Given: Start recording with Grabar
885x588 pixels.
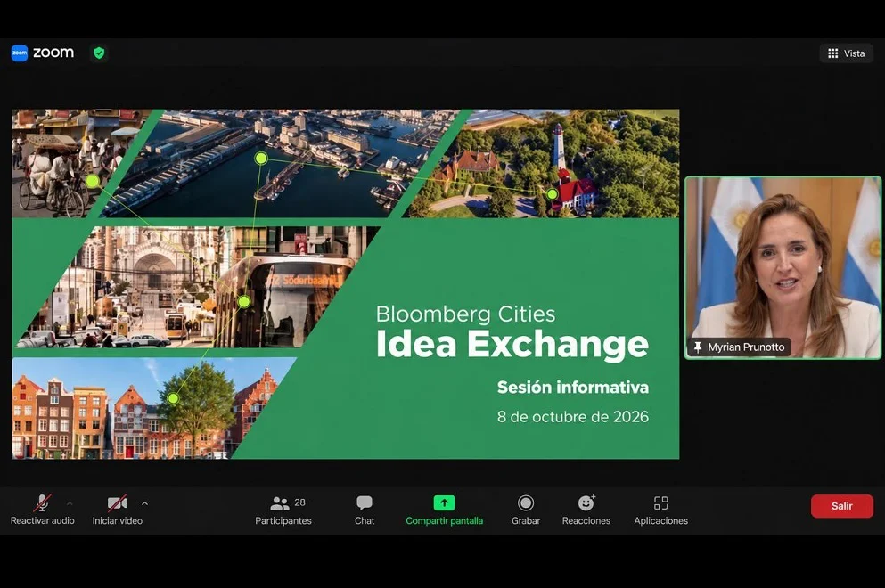Looking at the screenshot, I should (x=526, y=510).
